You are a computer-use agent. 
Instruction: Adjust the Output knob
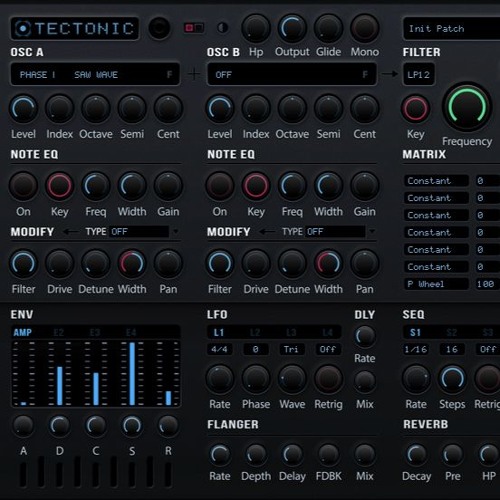click(292, 28)
